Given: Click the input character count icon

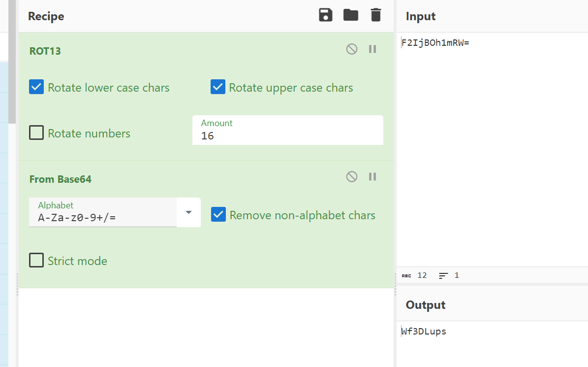Looking at the screenshot, I should 406,275.
